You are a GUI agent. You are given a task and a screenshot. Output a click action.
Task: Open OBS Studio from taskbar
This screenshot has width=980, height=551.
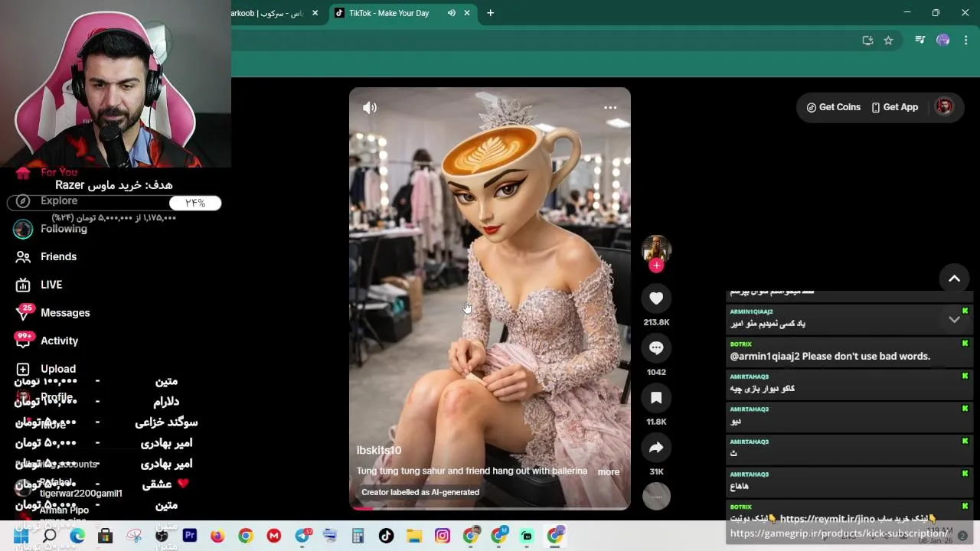pos(162,536)
